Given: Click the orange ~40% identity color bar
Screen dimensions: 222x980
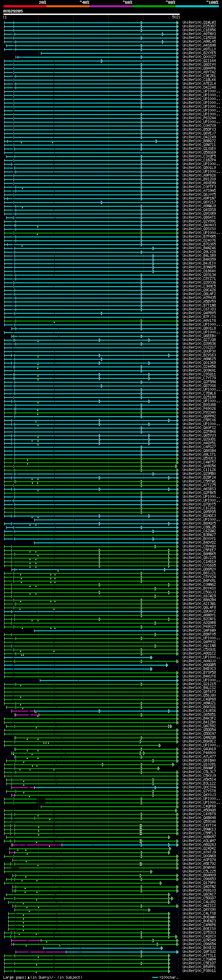Looking at the screenshot, I should click(x=68, y=6).
